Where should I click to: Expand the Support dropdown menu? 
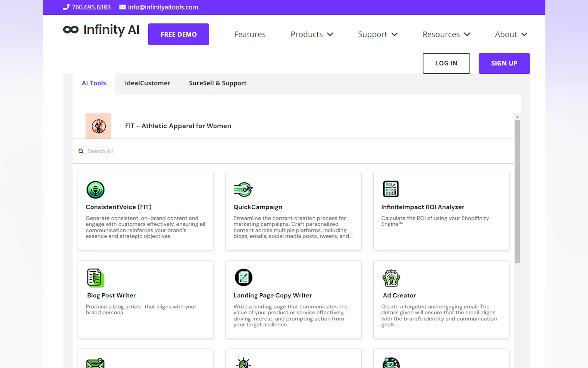click(x=378, y=34)
